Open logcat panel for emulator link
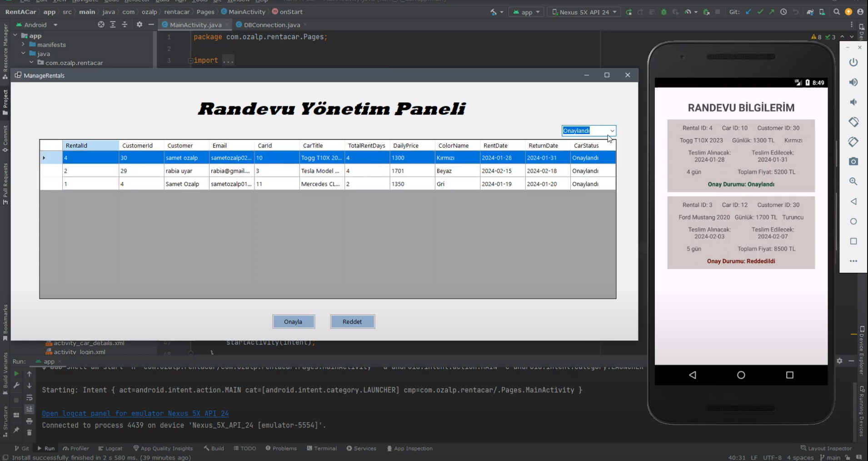Screen dimensions: 868x461 [135, 413]
